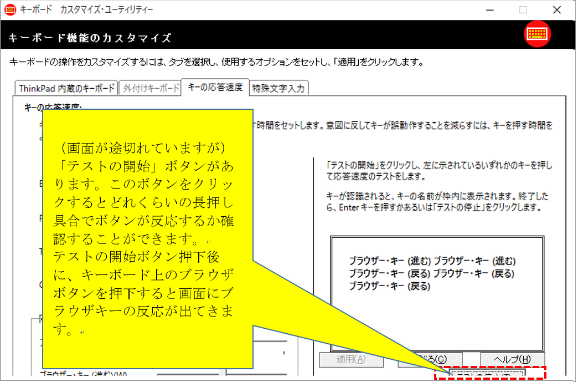This screenshot has width=576, height=382.
Task: Click the text ブラウザー・キー (戻る) on third line
Action: tap(389, 286)
